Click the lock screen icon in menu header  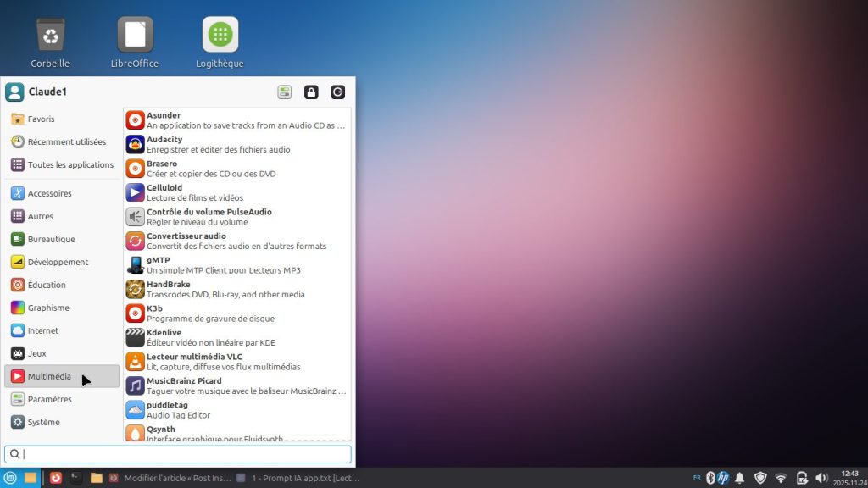311,92
